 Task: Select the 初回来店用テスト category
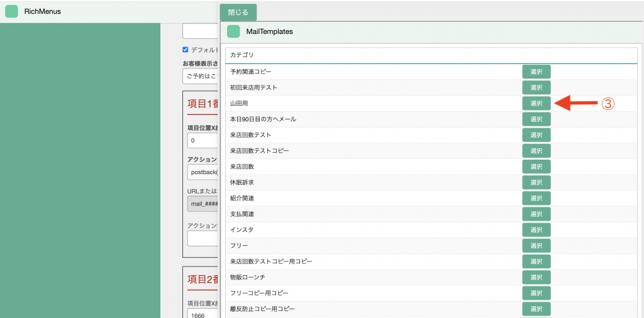click(536, 87)
